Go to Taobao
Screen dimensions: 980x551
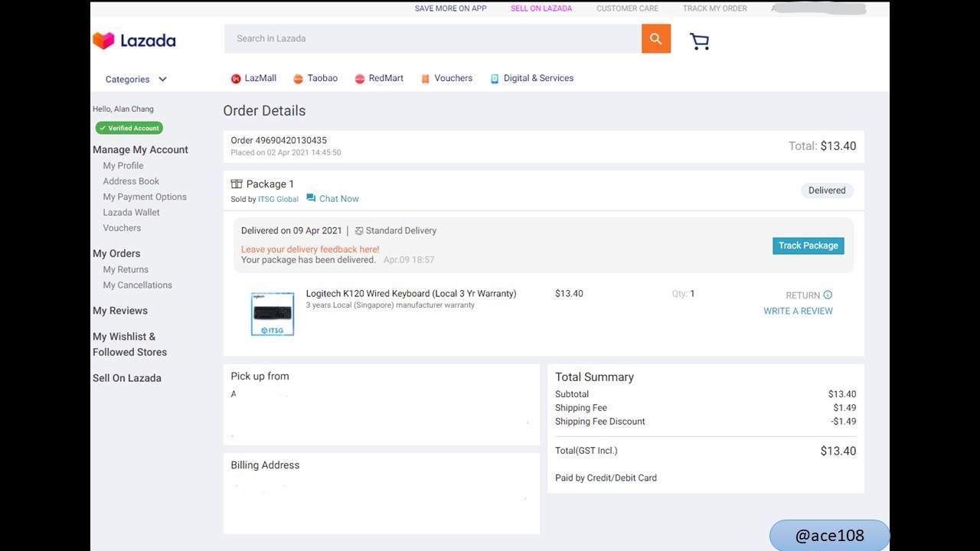click(x=322, y=78)
